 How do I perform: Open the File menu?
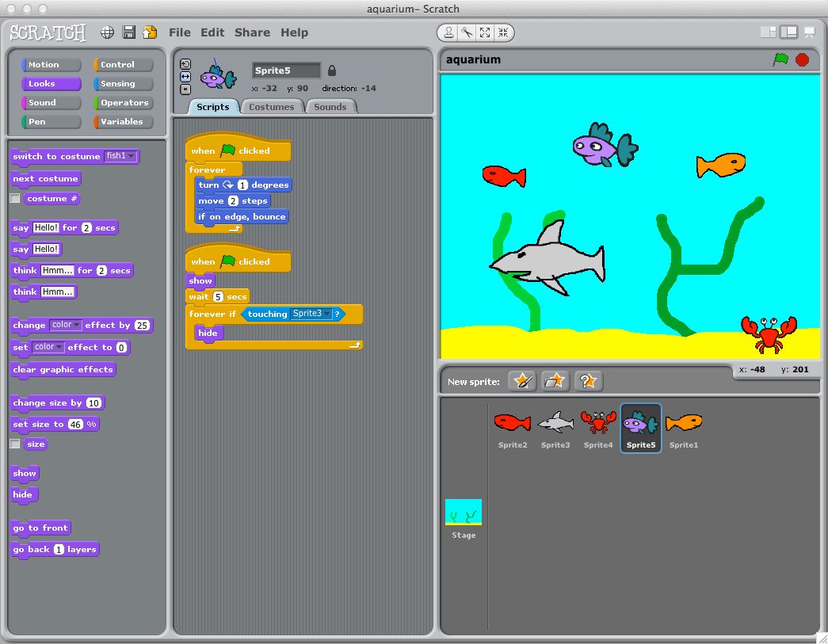click(x=180, y=32)
